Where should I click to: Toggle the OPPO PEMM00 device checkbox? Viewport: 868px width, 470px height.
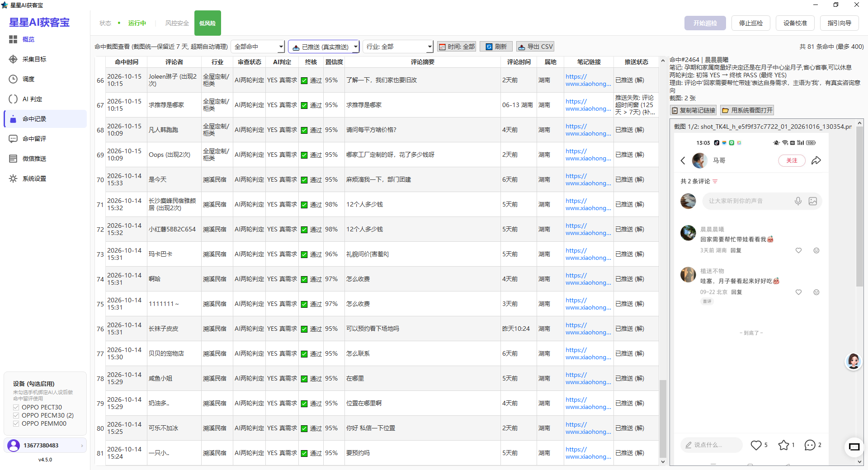click(x=16, y=423)
